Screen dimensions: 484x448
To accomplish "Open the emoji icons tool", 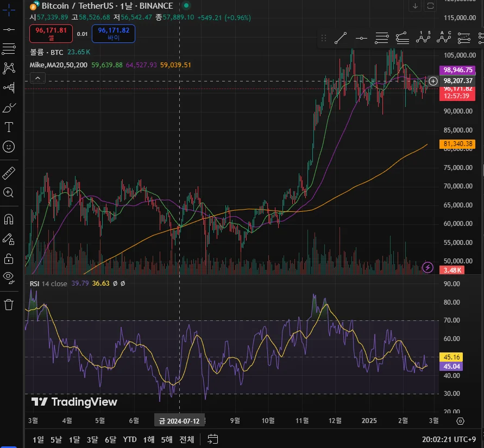I will pos(9,147).
